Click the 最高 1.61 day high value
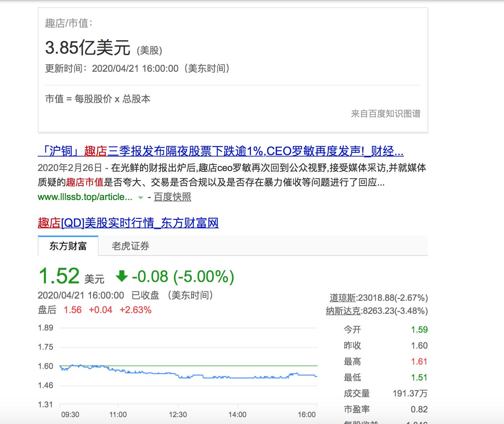The height and width of the screenshot is (424, 504). point(419,361)
